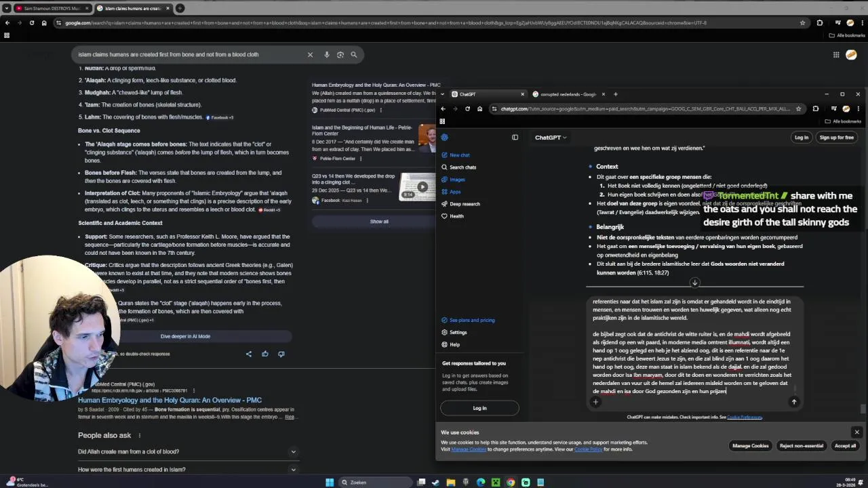Start voice search with the microphone icon

(327, 54)
